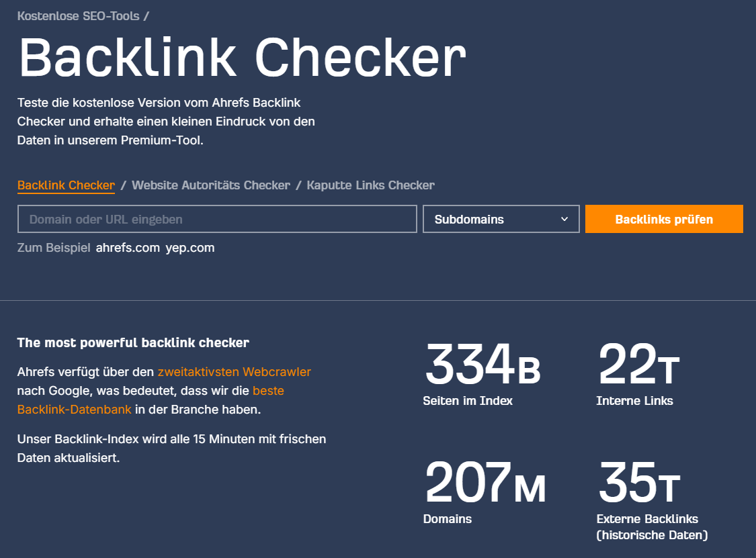Viewport: 756px width, 558px height.
Task: Try the yep.com example
Action: click(190, 247)
